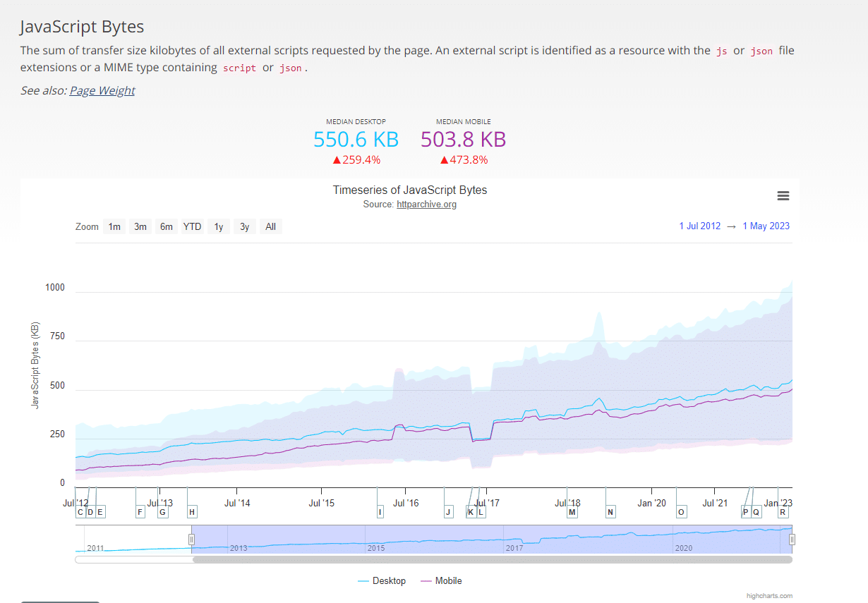Select the YTD zoom range

192,227
